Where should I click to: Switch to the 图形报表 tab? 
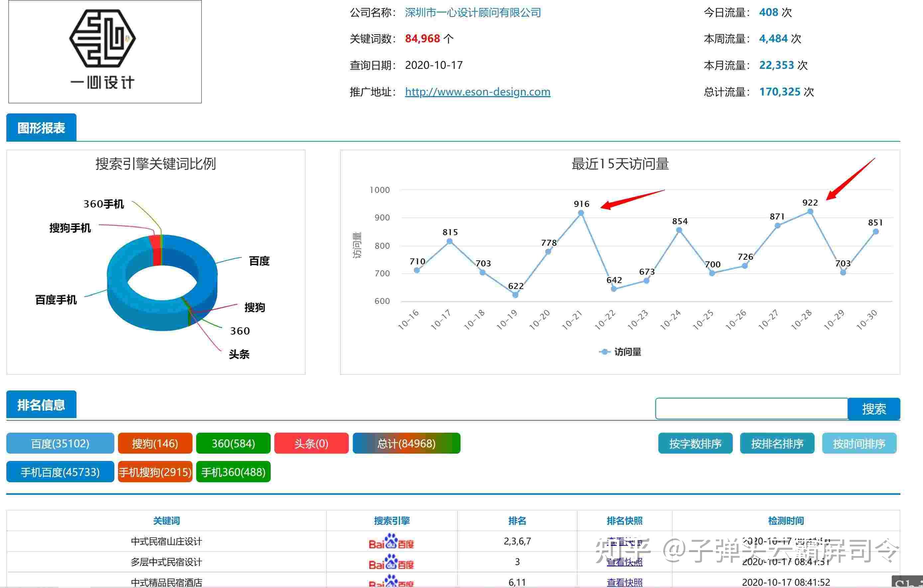(42, 128)
